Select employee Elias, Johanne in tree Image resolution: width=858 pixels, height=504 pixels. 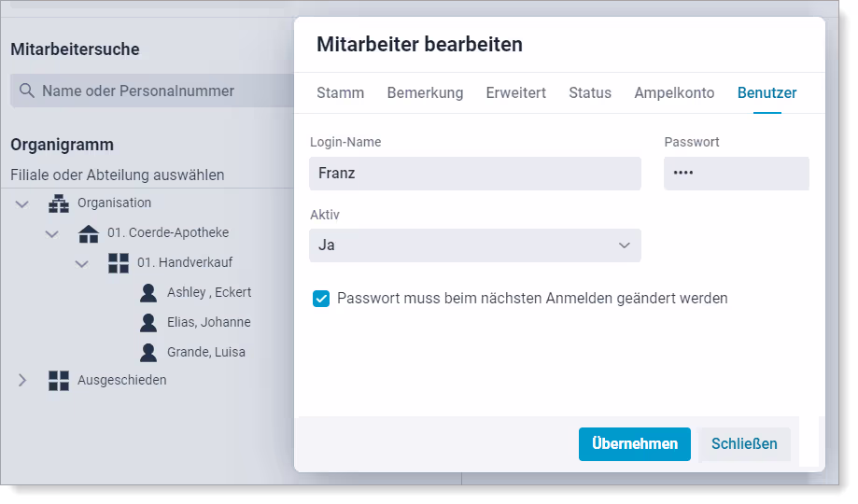(209, 322)
